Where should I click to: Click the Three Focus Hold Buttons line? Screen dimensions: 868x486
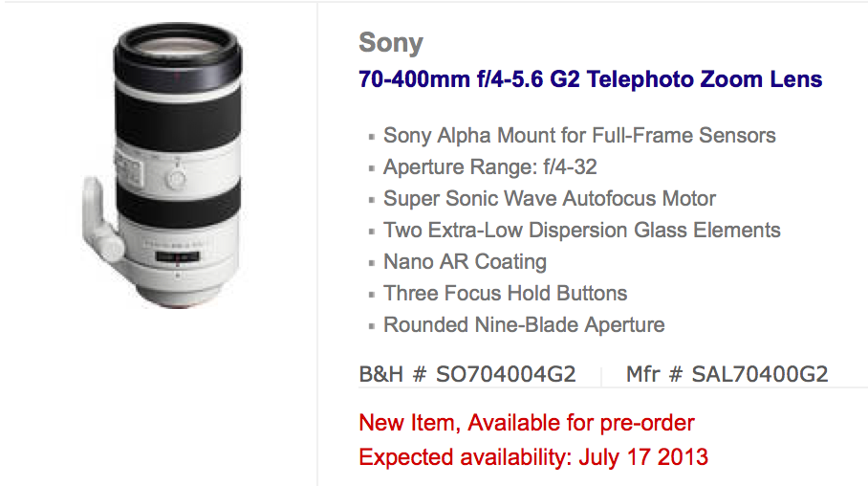[505, 293]
